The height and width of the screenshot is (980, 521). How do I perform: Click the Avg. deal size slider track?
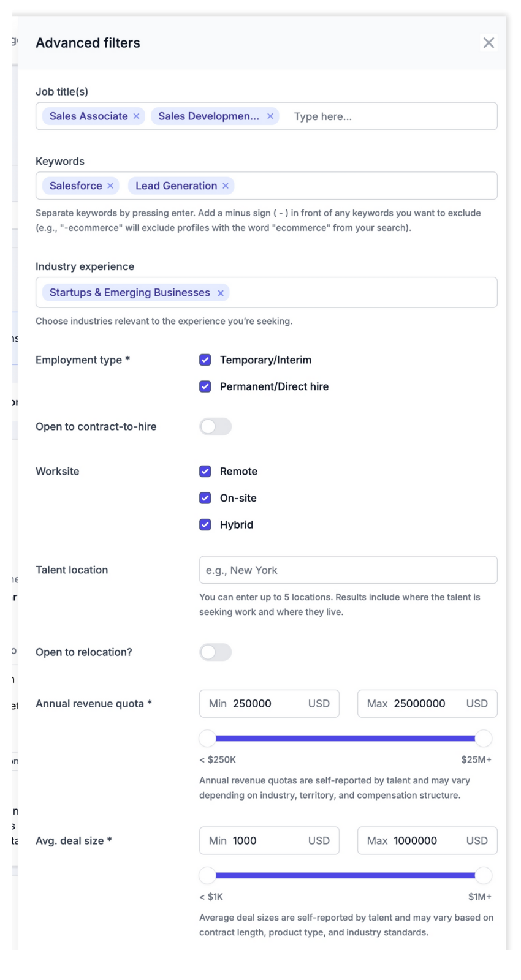(x=346, y=875)
